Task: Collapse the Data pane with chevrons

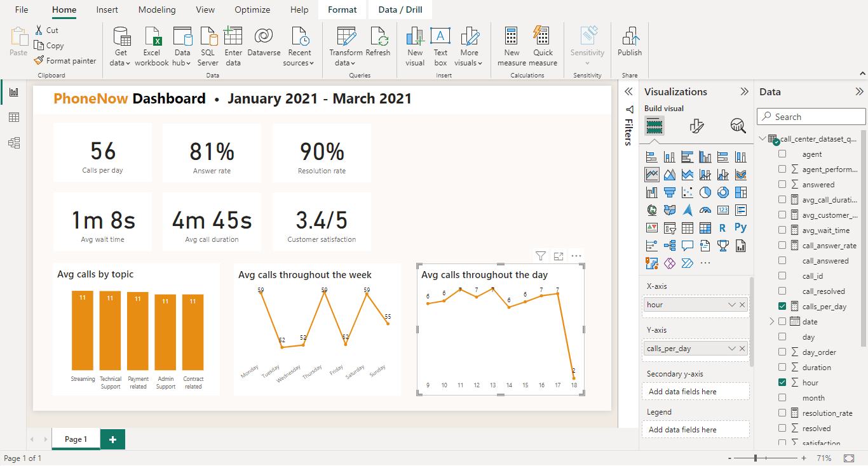Action: point(860,91)
